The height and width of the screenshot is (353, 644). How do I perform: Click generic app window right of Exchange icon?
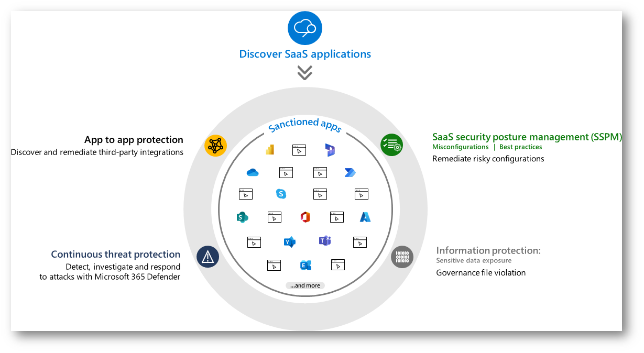(338, 266)
